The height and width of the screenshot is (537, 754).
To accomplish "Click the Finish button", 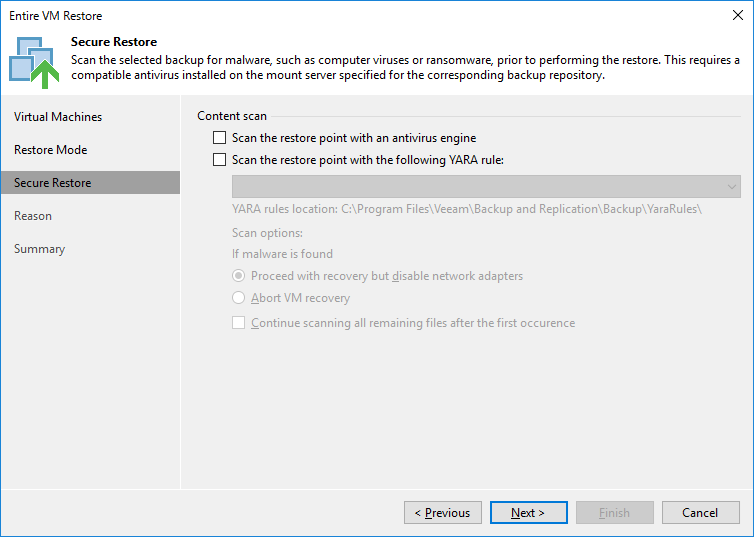I will (615, 512).
